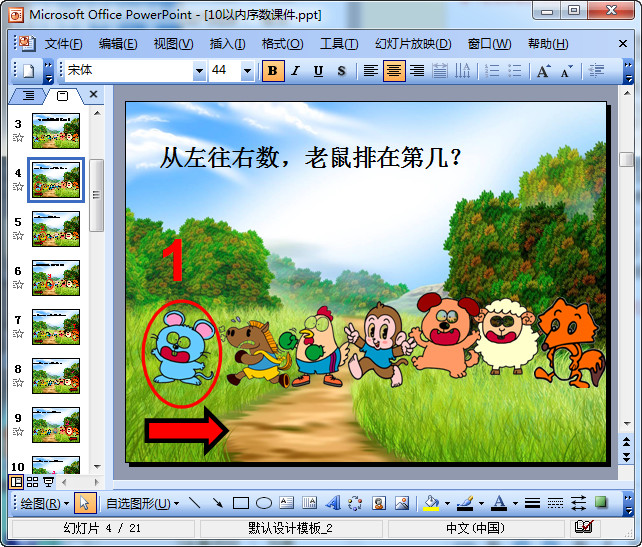Image resolution: width=642 pixels, height=547 pixels.
Task: Insert picture from file
Action: 402,503
